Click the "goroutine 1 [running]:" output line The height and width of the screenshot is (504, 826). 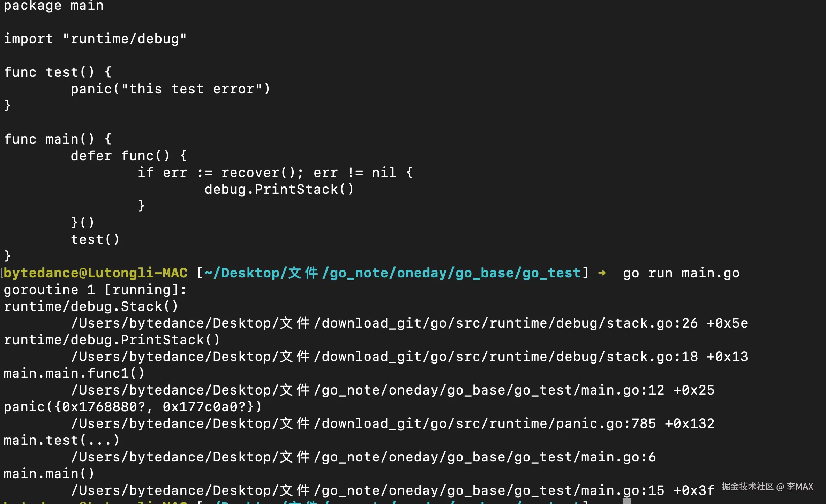coord(95,290)
